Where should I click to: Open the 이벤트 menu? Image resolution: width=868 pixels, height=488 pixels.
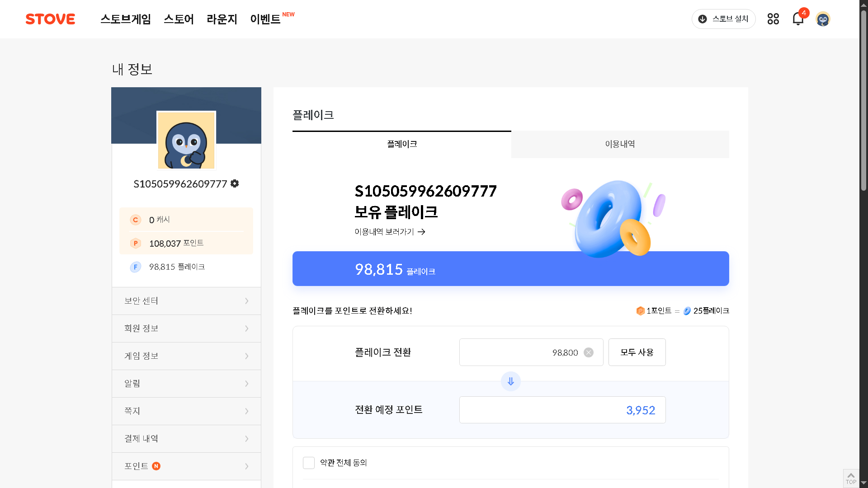pyautogui.click(x=265, y=19)
